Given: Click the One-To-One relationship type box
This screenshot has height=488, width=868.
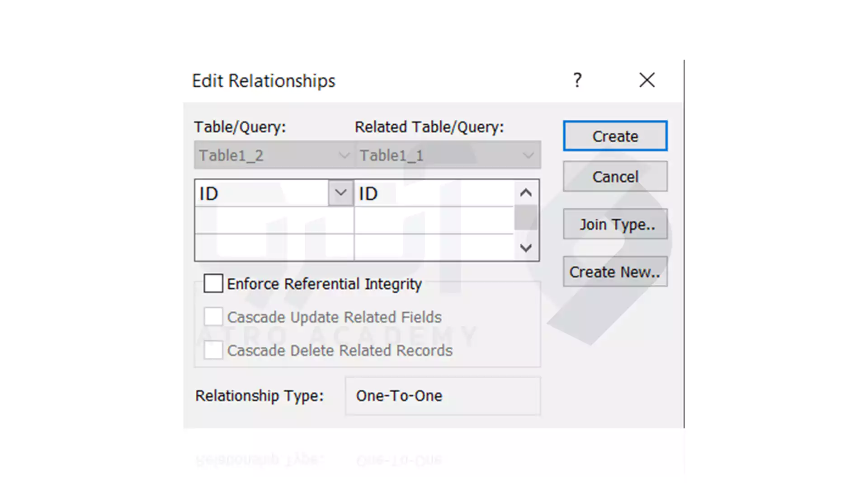Looking at the screenshot, I should 443,396.
